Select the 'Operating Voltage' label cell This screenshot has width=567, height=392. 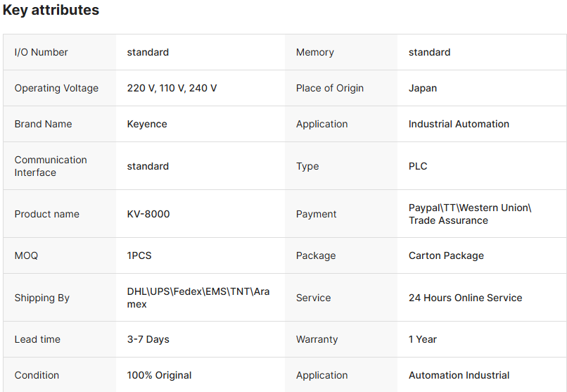tap(56, 88)
